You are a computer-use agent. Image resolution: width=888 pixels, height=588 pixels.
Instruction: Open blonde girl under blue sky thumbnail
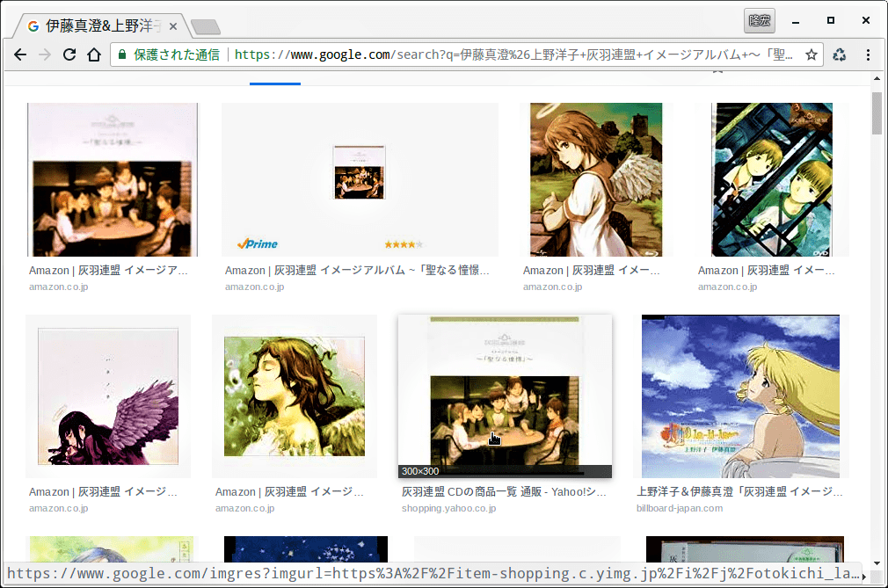pos(741,396)
